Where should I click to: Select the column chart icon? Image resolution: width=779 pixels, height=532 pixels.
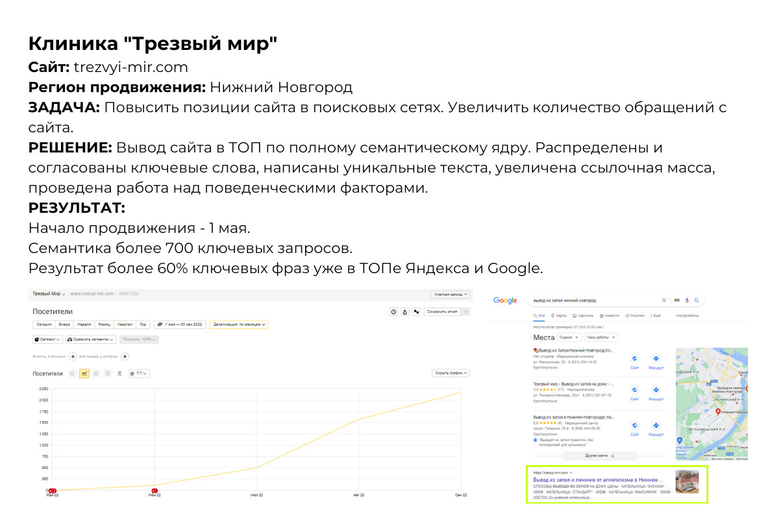[x=108, y=373]
